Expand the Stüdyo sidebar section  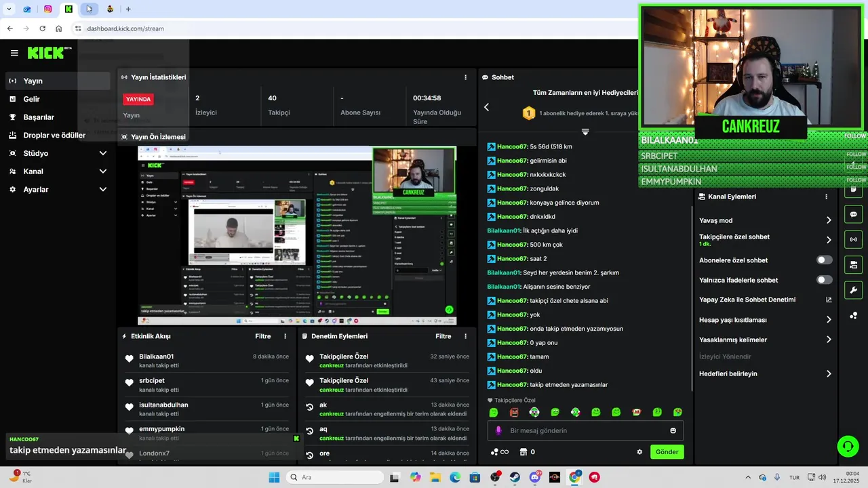tap(58, 153)
